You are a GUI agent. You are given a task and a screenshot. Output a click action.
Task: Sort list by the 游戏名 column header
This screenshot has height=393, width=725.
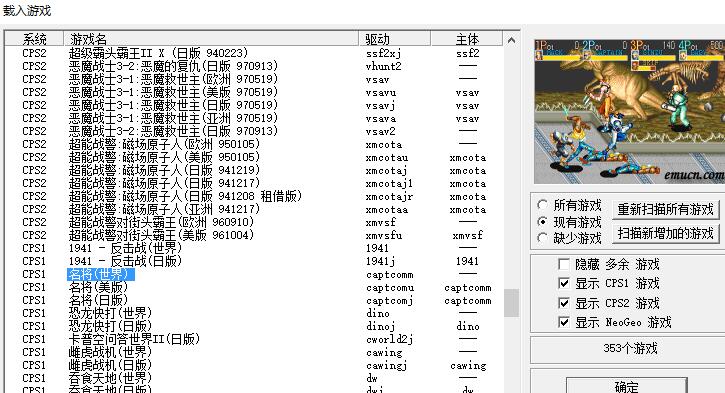(211, 39)
